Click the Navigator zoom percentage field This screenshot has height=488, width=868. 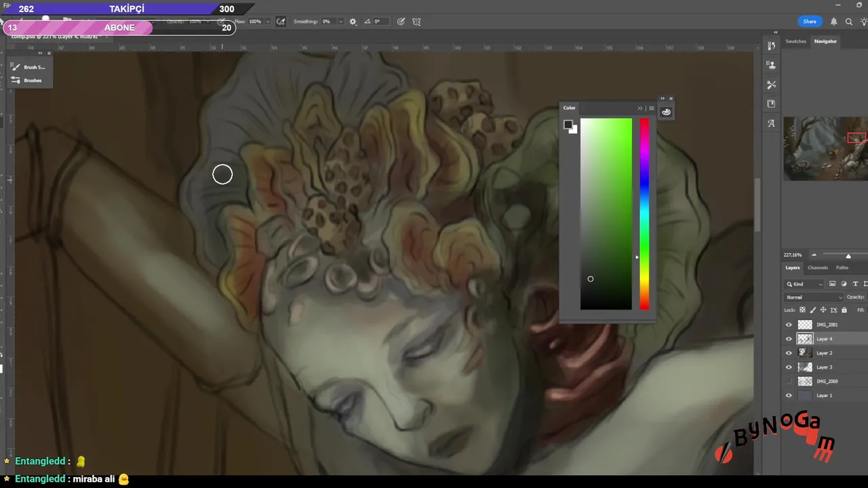[x=792, y=255]
